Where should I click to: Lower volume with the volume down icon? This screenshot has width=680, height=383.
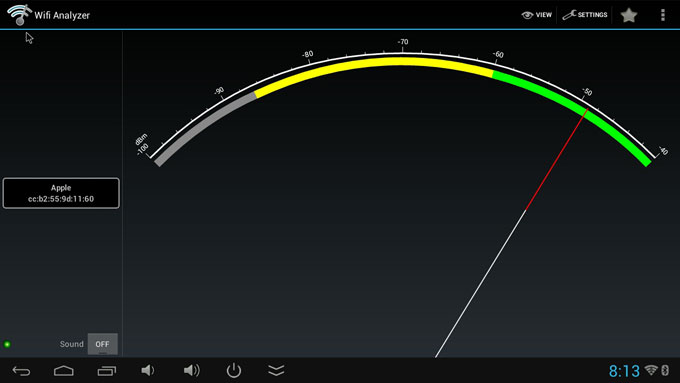[x=147, y=370]
